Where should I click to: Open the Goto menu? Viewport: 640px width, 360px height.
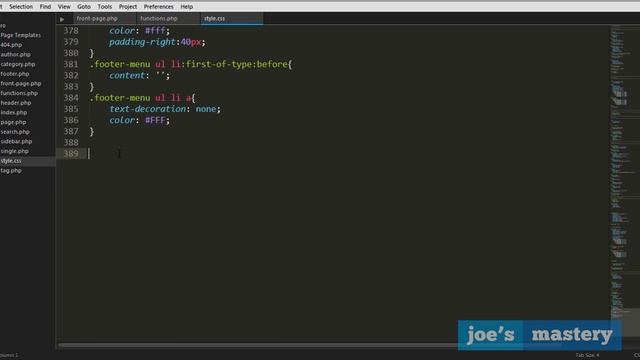(84, 7)
